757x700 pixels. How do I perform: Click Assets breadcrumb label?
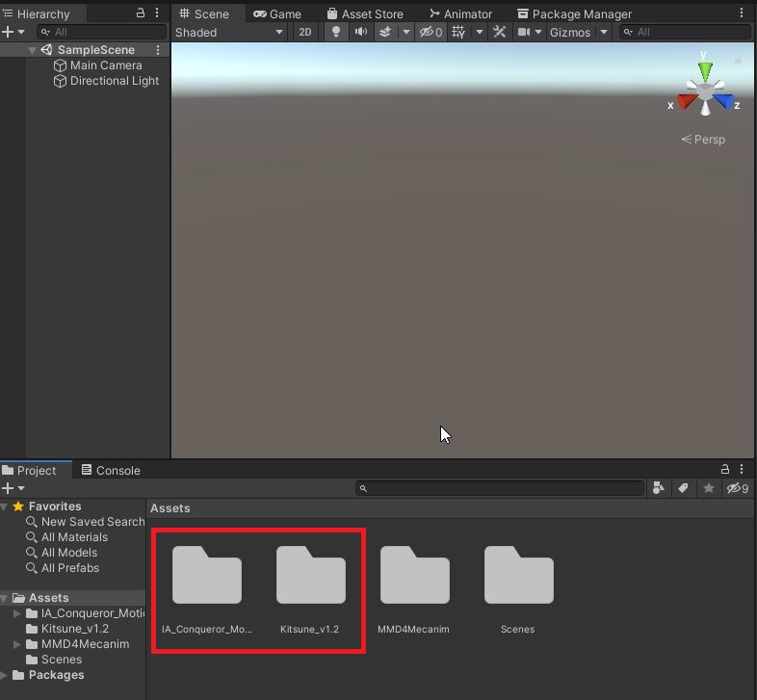170,507
